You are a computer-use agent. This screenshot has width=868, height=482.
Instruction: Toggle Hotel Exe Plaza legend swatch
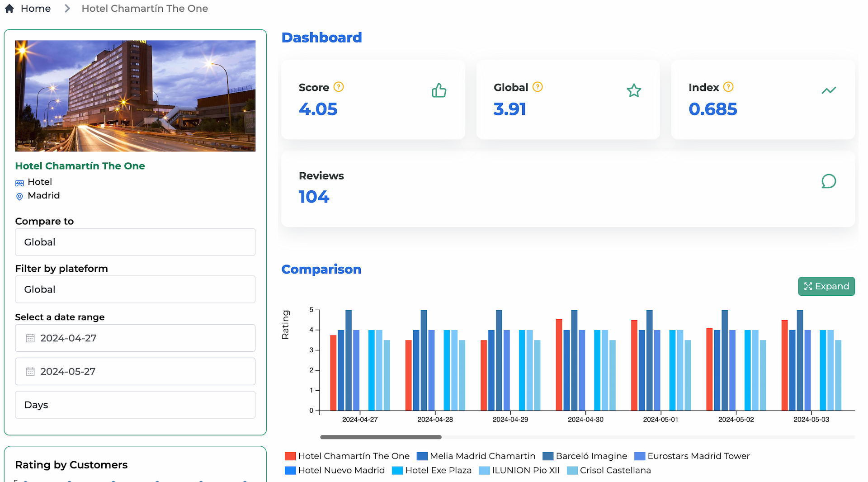397,471
